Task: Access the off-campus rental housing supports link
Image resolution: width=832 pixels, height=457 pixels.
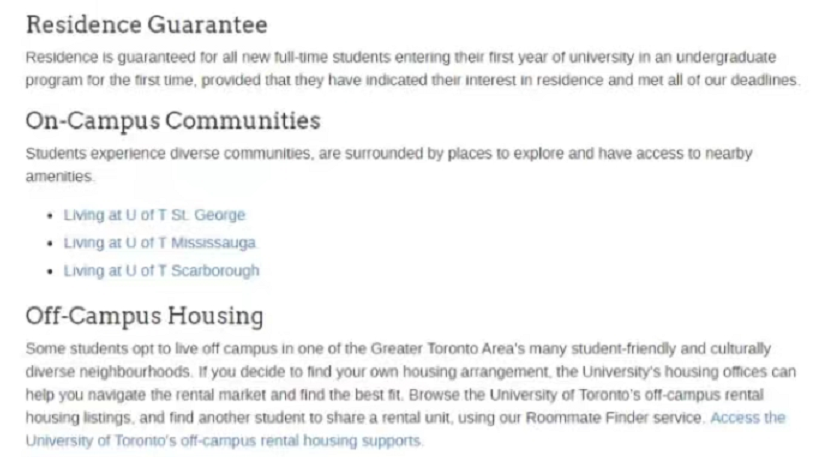Action: coord(405,429)
